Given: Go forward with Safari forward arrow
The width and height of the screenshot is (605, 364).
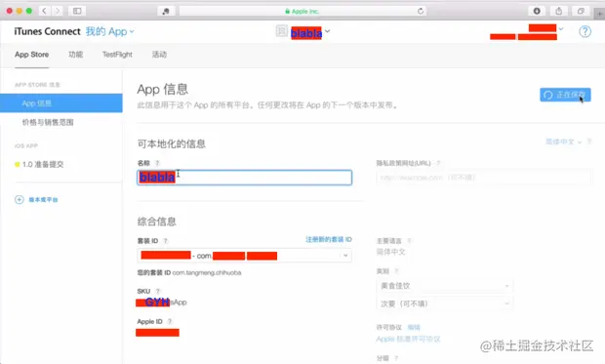Looking at the screenshot, I should click(58, 11).
